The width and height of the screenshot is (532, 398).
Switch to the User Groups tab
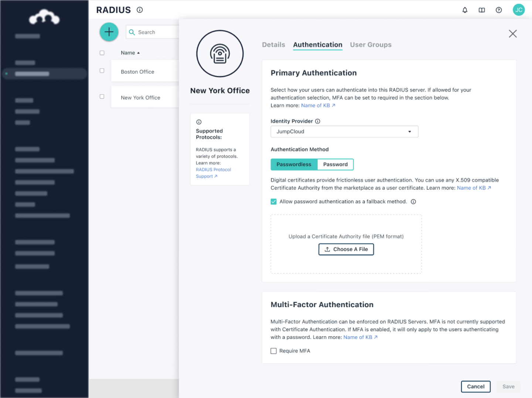(371, 45)
